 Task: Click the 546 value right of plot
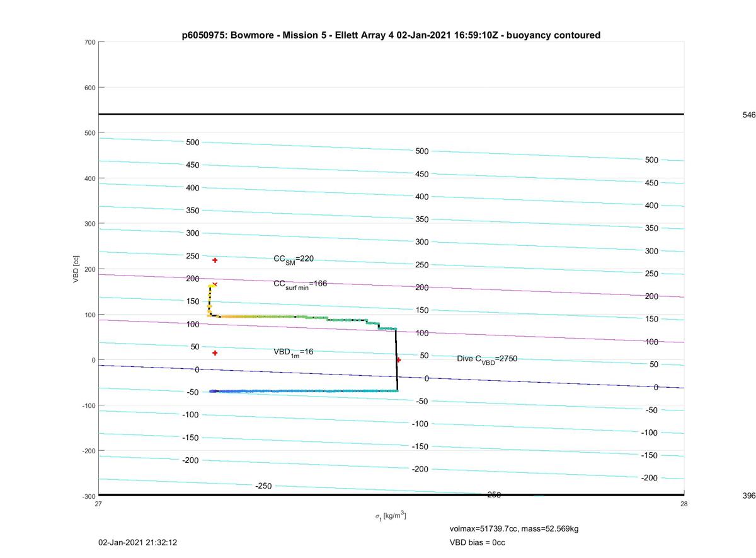pyautogui.click(x=748, y=115)
